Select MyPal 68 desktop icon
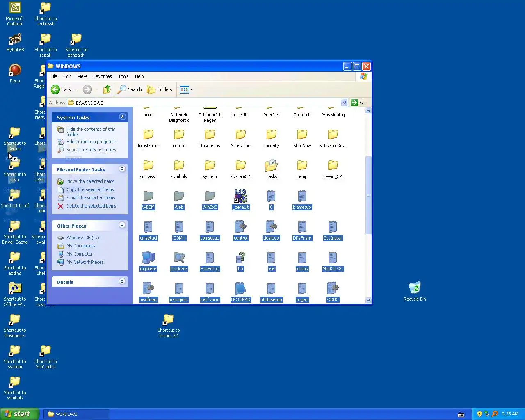 15,43
